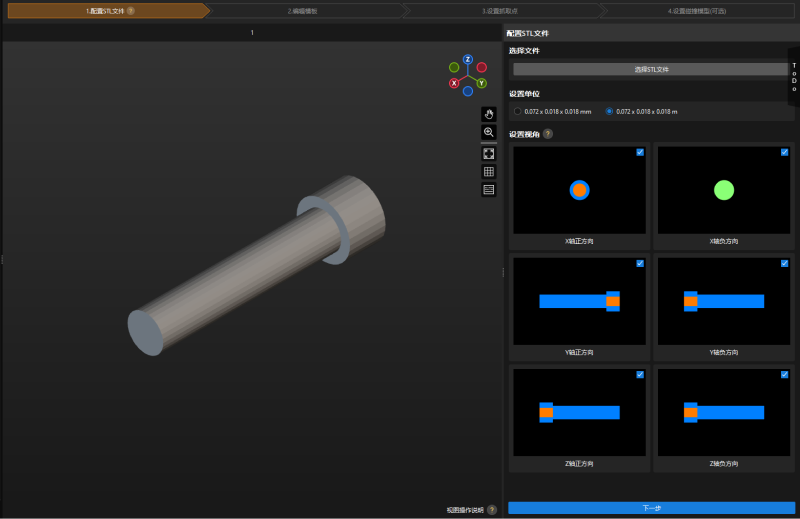Expand the ToDo side panel tab

[x=794, y=75]
